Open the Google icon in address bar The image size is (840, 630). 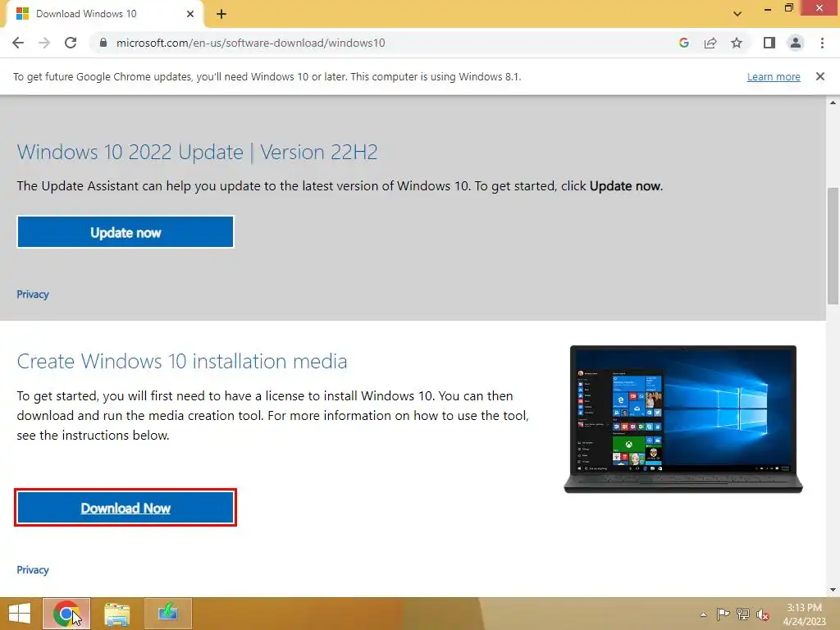pos(683,43)
